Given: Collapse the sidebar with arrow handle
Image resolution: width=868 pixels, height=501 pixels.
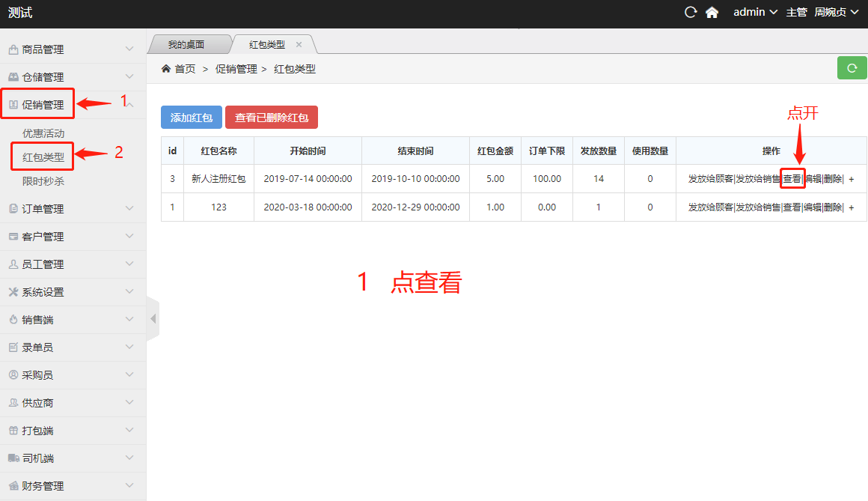Looking at the screenshot, I should (153, 318).
